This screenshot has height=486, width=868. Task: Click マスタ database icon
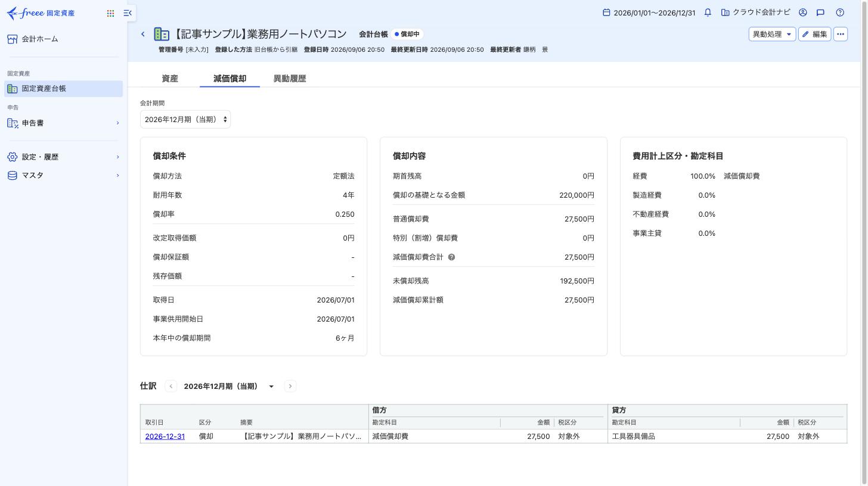[12, 176]
